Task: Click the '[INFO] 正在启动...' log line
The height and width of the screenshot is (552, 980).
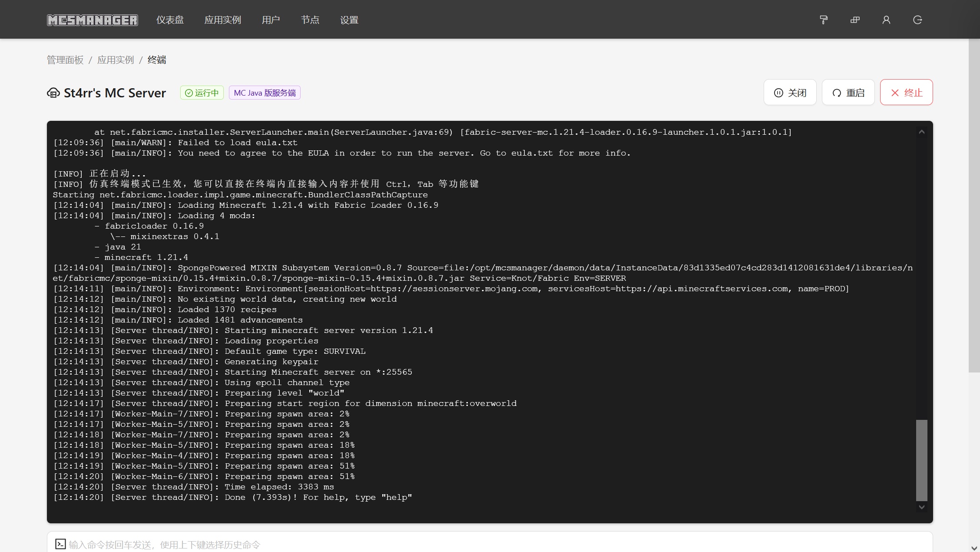Action: [99, 174]
